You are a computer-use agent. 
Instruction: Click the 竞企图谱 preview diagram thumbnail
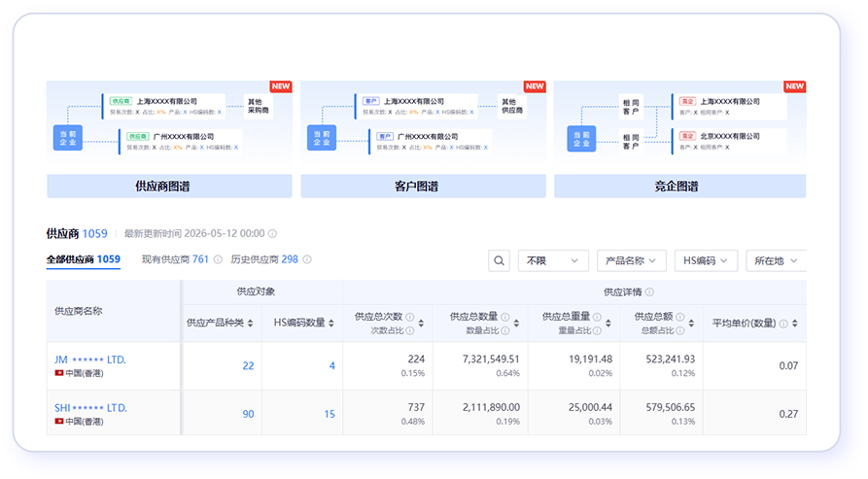(x=679, y=122)
